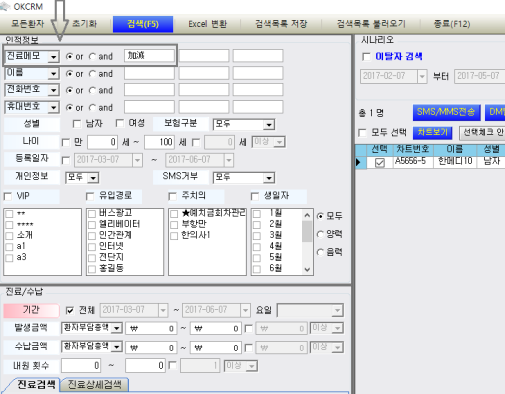Switch to the 진료상세검색 tab

(x=94, y=385)
